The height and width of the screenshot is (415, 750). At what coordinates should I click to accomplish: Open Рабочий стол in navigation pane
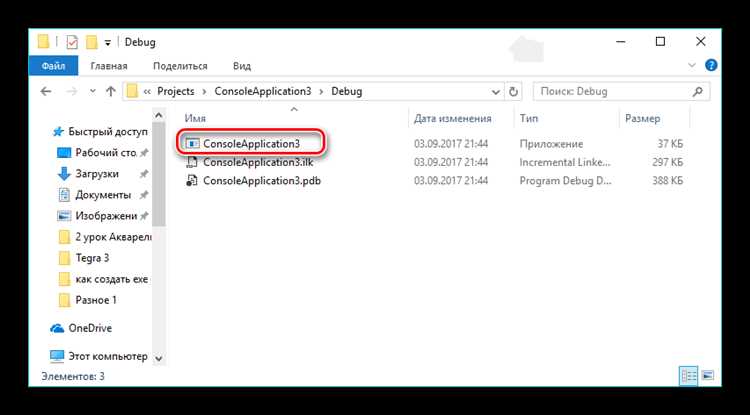pyautogui.click(x=106, y=153)
